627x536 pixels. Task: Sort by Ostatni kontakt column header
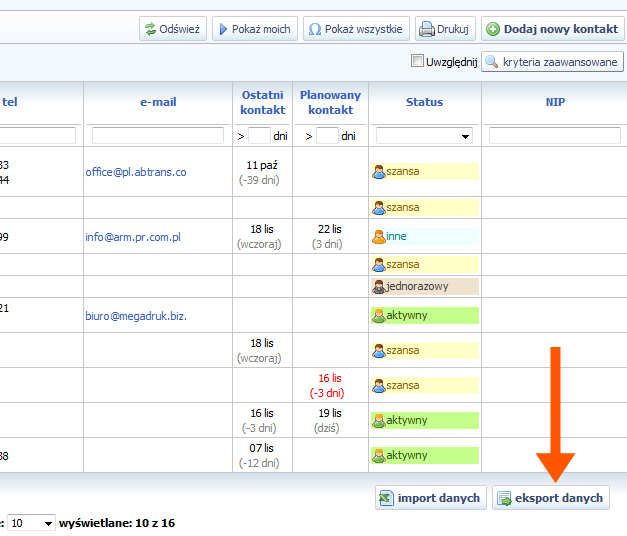pyautogui.click(x=262, y=102)
